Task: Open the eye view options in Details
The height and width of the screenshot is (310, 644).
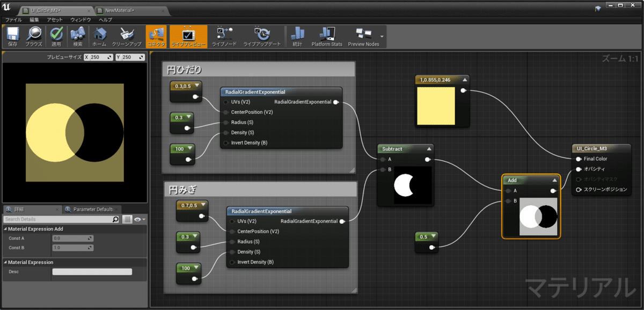Action: [x=140, y=219]
